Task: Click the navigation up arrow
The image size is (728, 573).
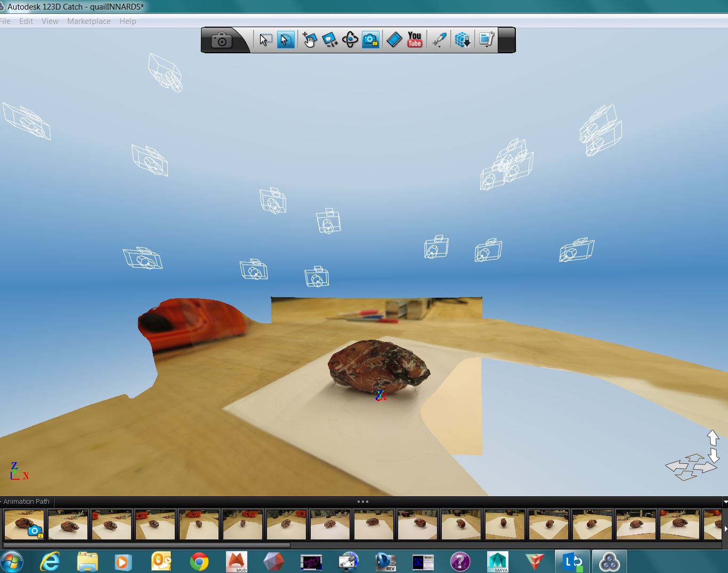Action: 713,438
